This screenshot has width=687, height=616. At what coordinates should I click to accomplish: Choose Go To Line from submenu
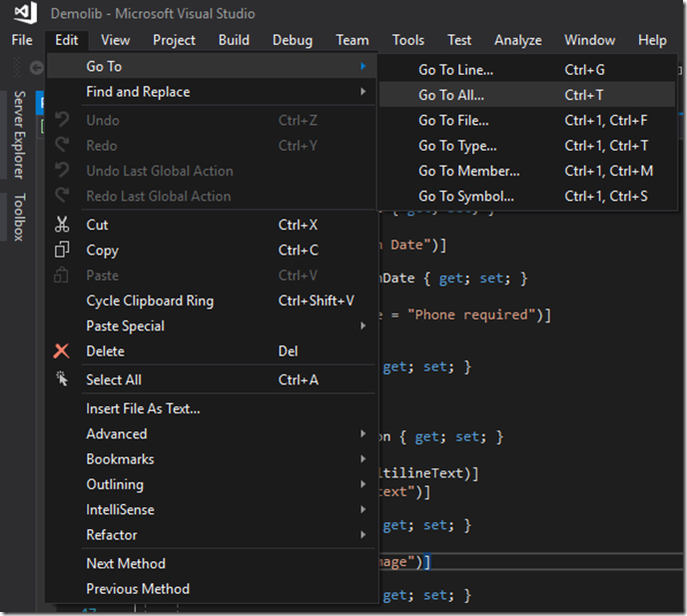tap(527, 69)
